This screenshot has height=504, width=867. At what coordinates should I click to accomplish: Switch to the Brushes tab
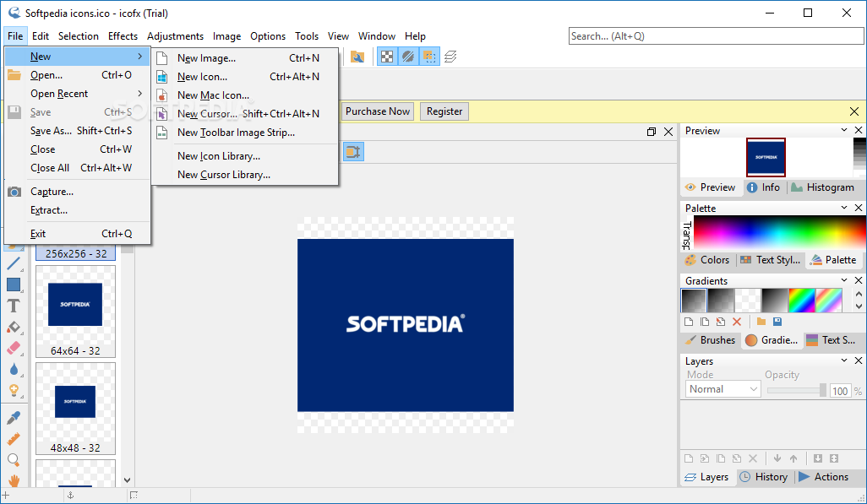(710, 340)
